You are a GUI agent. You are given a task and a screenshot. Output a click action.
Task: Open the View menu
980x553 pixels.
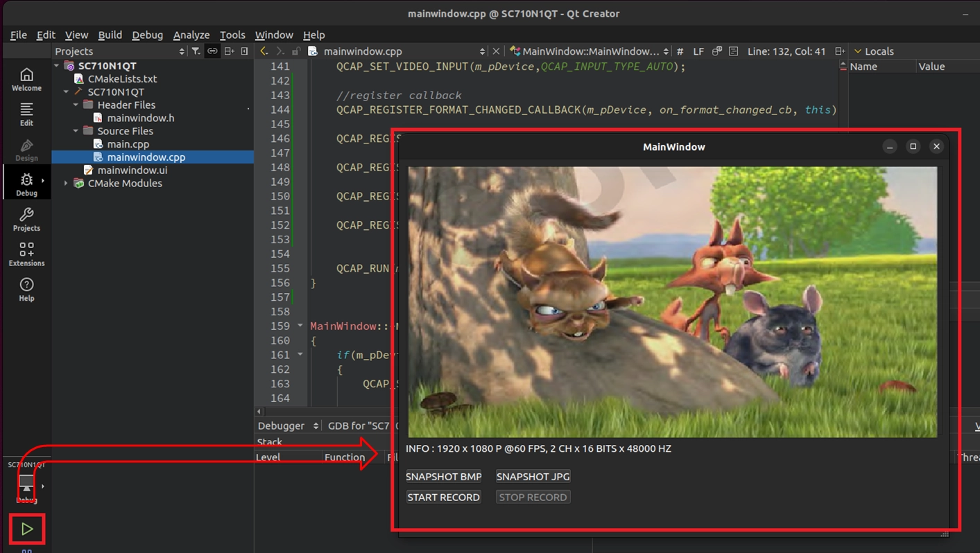click(76, 35)
